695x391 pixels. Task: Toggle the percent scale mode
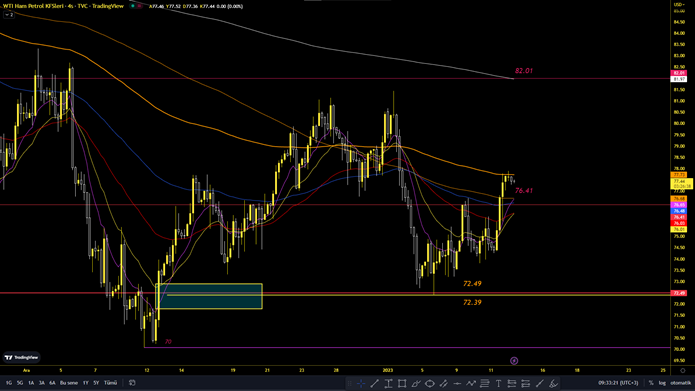[651, 383]
